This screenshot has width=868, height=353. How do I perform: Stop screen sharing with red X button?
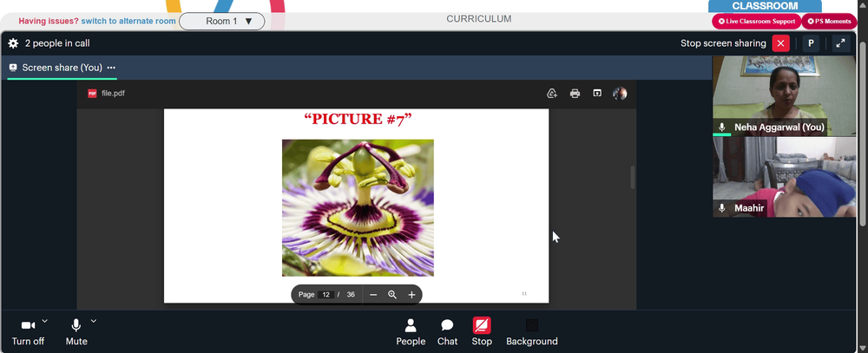click(x=780, y=43)
